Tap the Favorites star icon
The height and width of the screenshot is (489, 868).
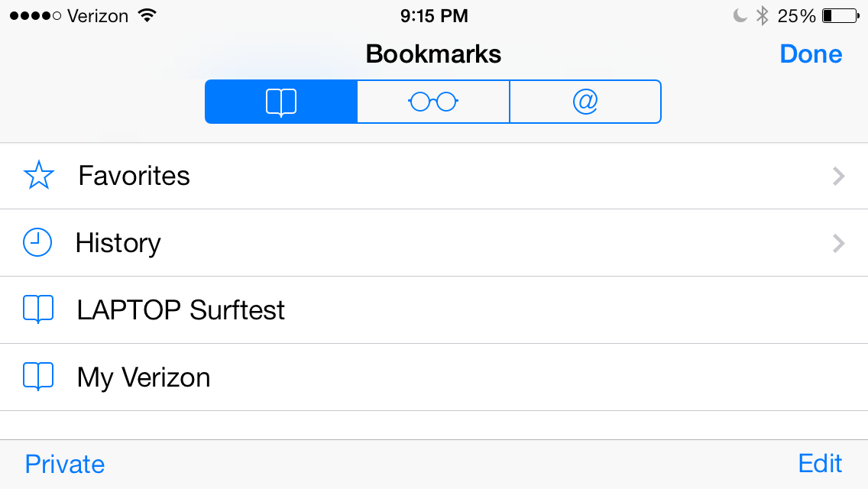pos(38,176)
